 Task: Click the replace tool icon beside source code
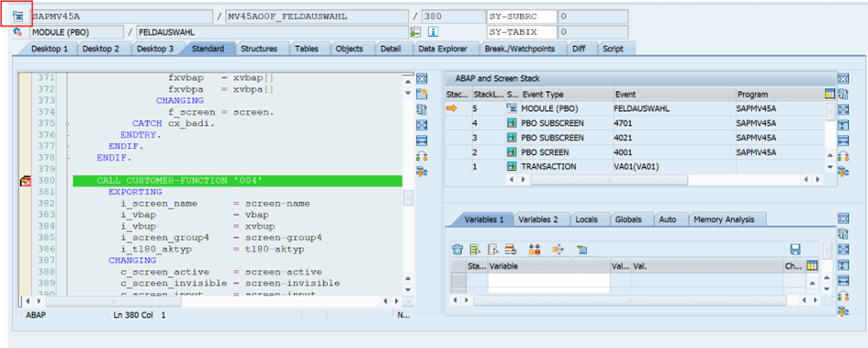(422, 109)
